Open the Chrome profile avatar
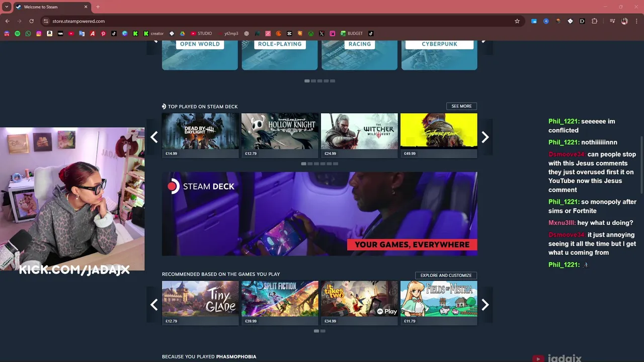Image resolution: width=644 pixels, height=362 pixels. 624,21
